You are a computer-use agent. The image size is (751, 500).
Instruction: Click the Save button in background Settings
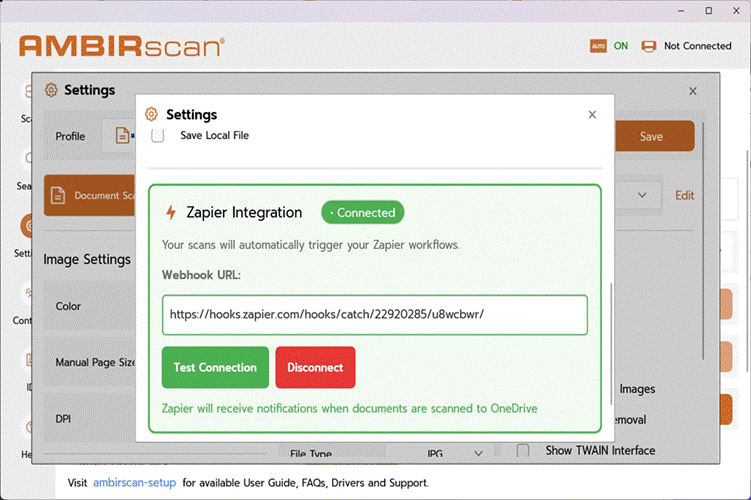pos(654,136)
